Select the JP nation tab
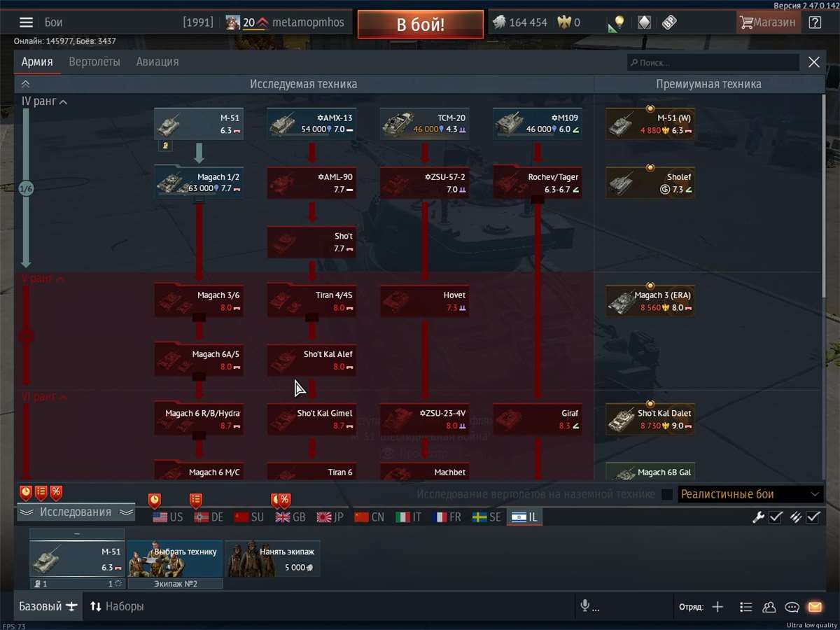 click(330, 517)
